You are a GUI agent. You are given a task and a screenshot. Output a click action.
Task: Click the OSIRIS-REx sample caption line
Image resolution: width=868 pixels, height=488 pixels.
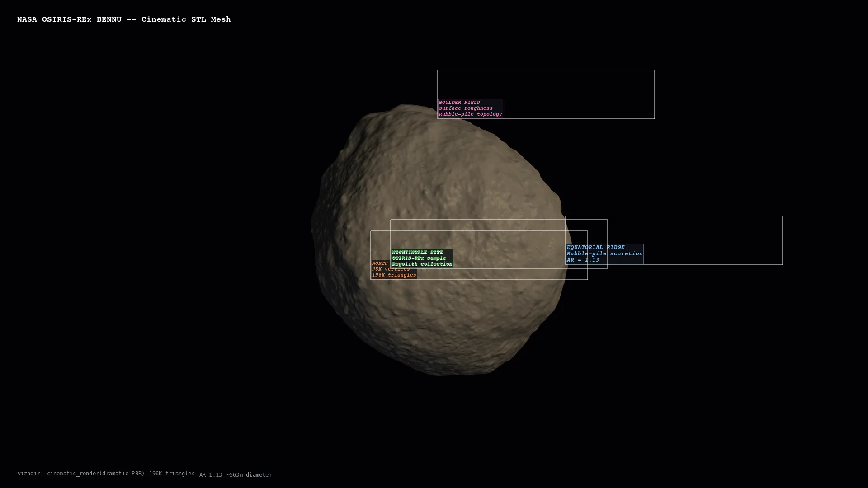point(419,258)
